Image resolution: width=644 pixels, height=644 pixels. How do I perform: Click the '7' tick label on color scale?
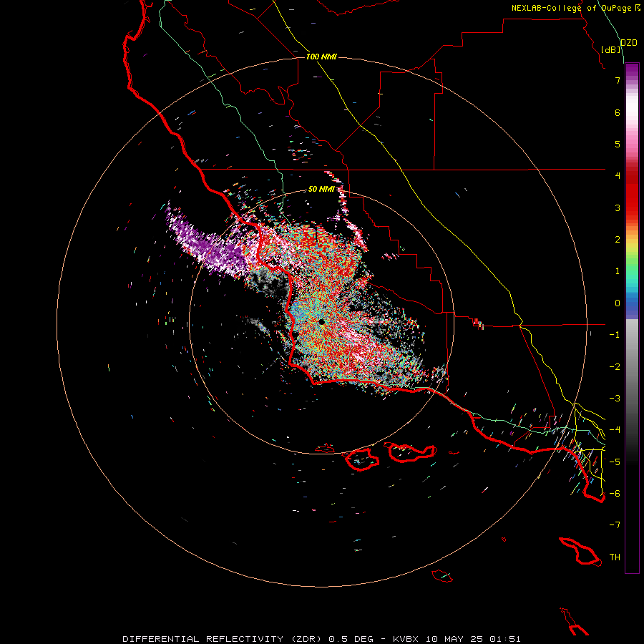[618, 80]
